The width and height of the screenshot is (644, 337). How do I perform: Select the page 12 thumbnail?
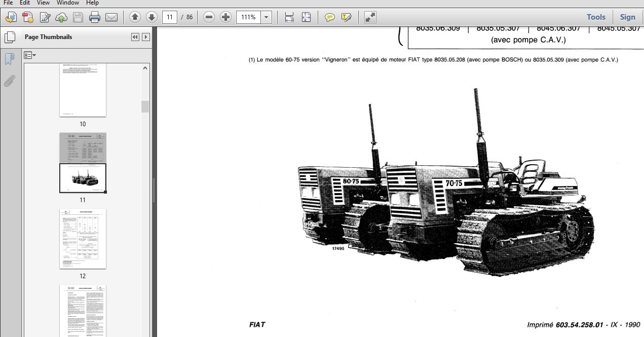(x=83, y=239)
